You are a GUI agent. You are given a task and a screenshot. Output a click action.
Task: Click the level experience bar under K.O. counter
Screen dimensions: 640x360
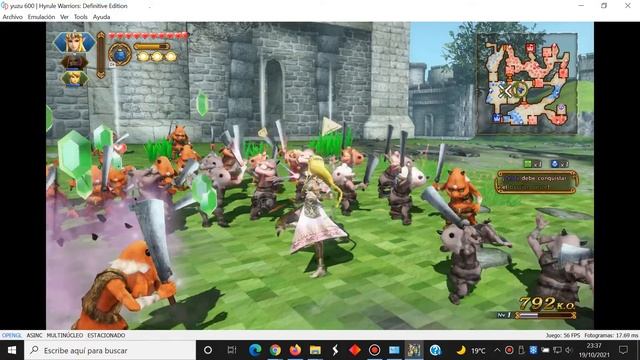click(x=545, y=315)
